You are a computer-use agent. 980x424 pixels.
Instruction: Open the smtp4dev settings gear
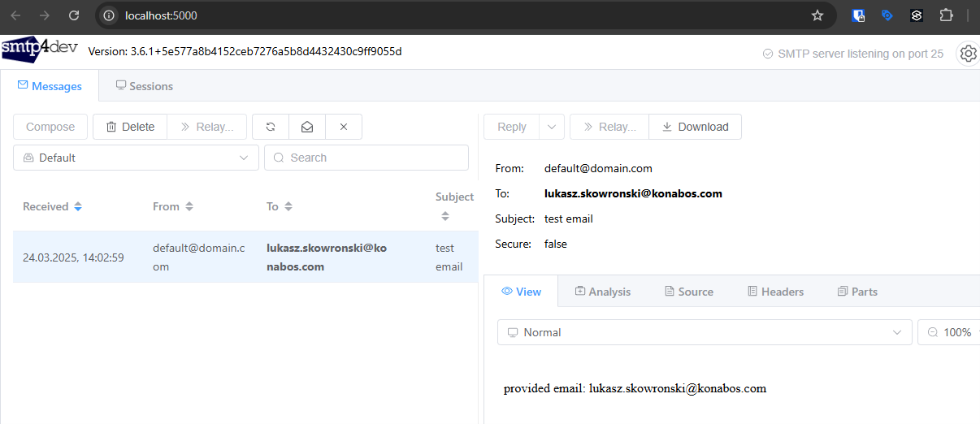pos(968,54)
